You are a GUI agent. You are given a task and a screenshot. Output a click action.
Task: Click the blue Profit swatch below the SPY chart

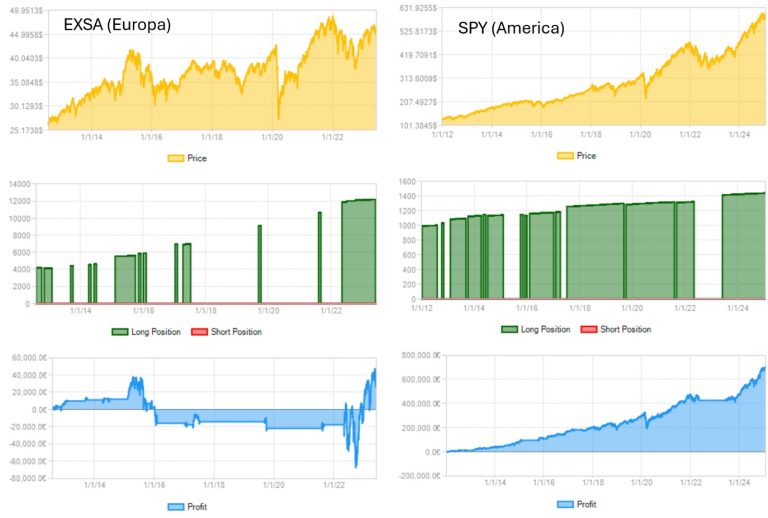564,504
